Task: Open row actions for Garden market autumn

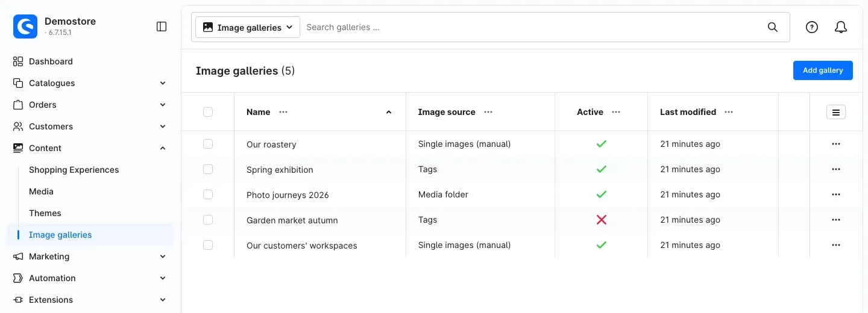Action: point(836,220)
